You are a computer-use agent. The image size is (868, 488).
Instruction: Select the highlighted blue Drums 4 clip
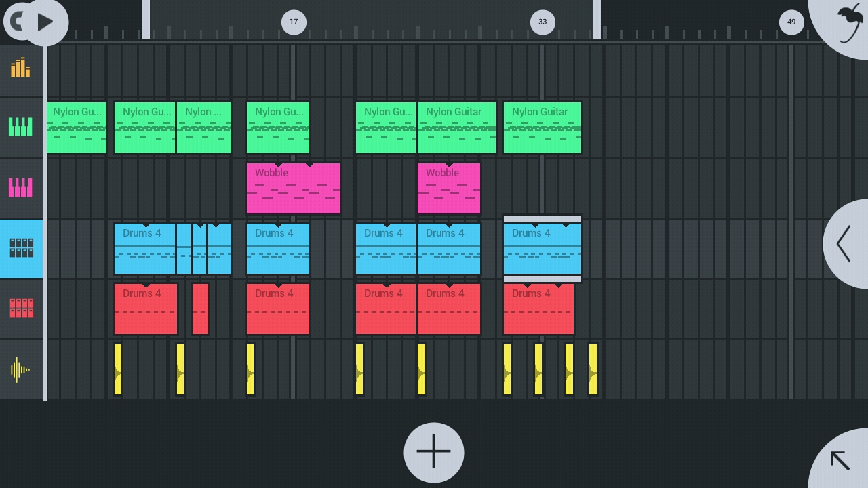coord(542,249)
